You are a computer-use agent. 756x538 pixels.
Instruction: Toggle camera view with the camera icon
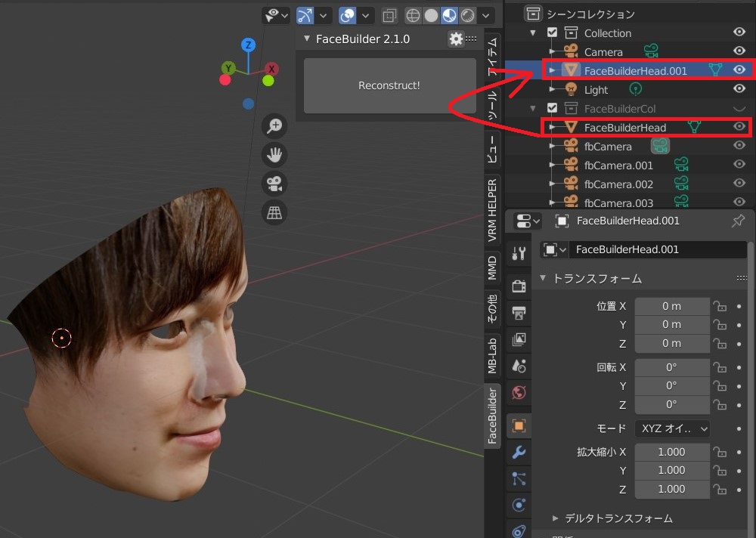274,184
